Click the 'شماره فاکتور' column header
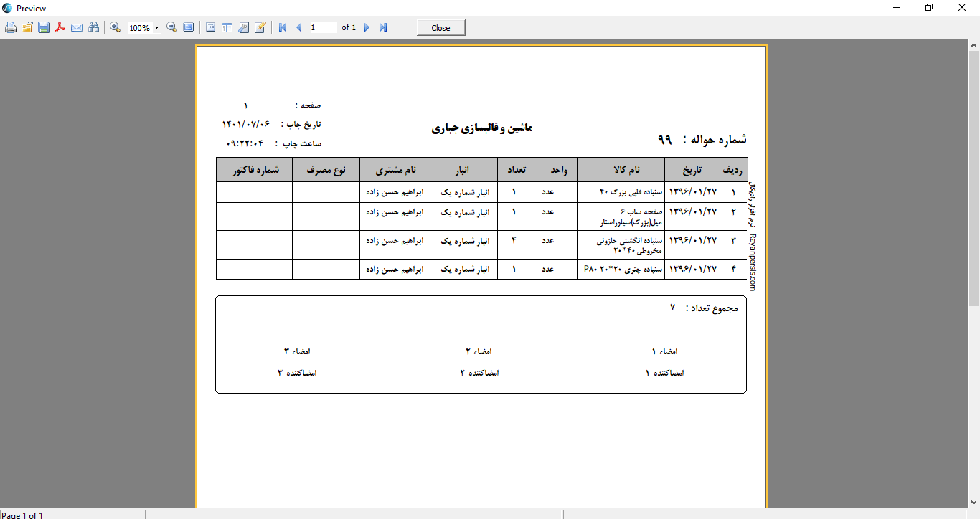Screen dimensions: 980x519 255,170
